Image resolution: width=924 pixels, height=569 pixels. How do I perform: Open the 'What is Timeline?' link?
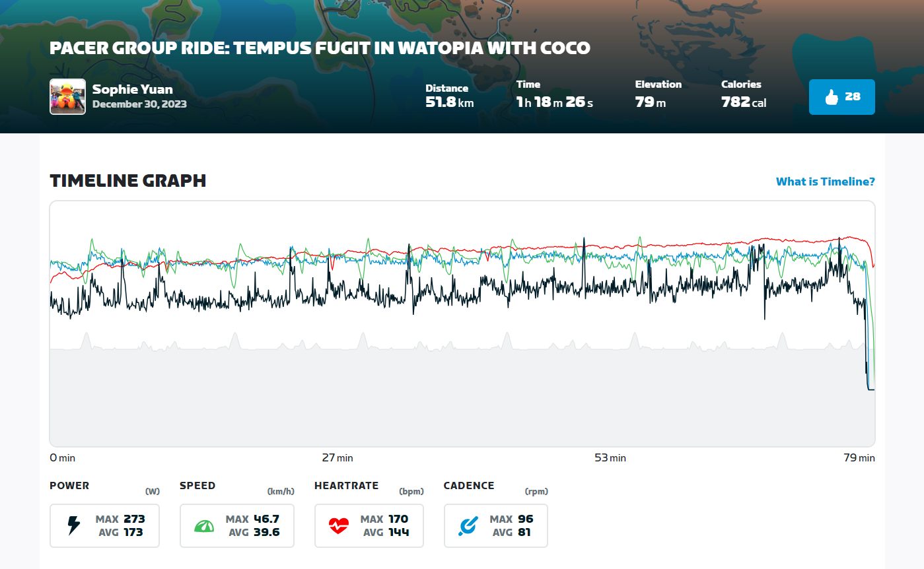(825, 182)
